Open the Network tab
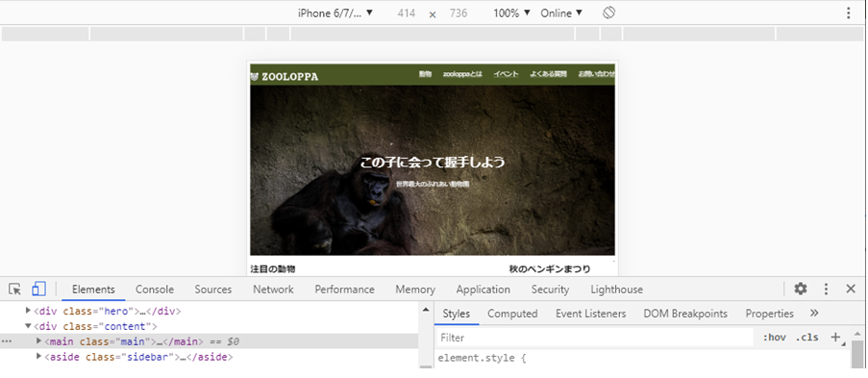868x378 pixels. pyautogui.click(x=273, y=290)
